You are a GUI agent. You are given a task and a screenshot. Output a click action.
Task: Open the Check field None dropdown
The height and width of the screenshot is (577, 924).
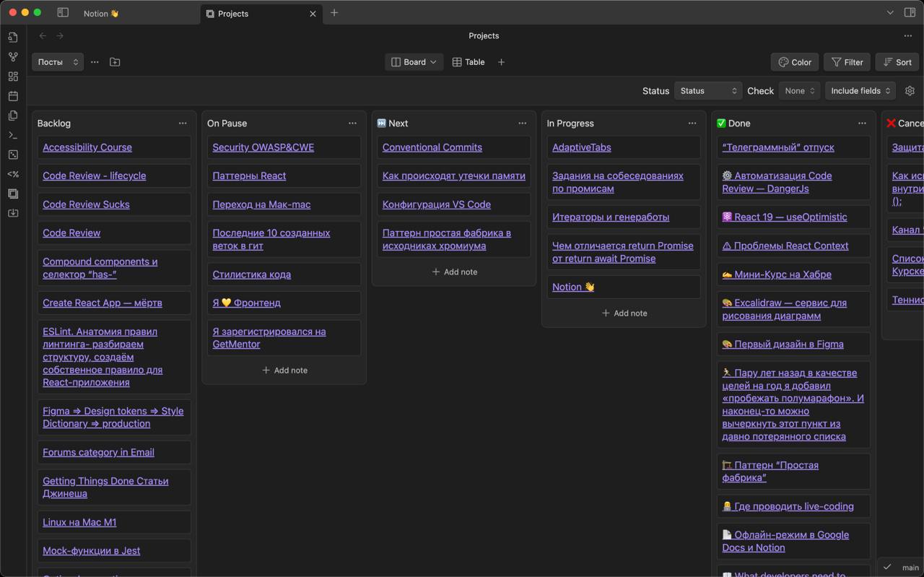tap(799, 91)
